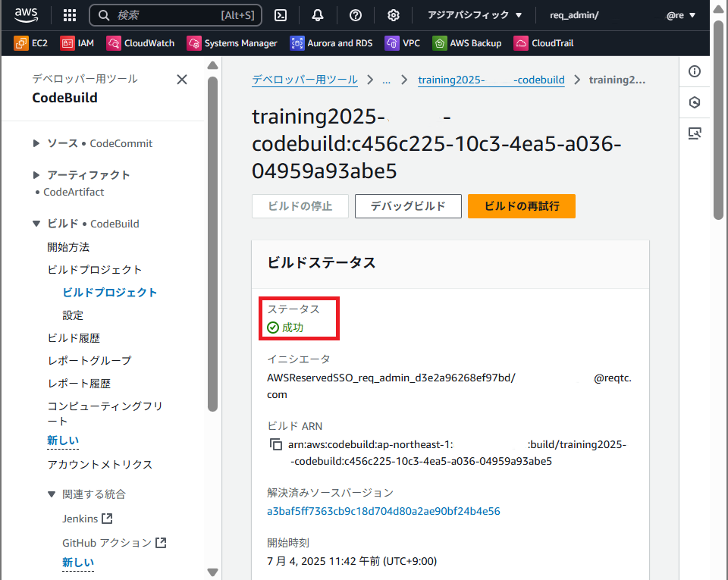Open the services grid menu
The height and width of the screenshot is (580, 728).
[x=70, y=15]
